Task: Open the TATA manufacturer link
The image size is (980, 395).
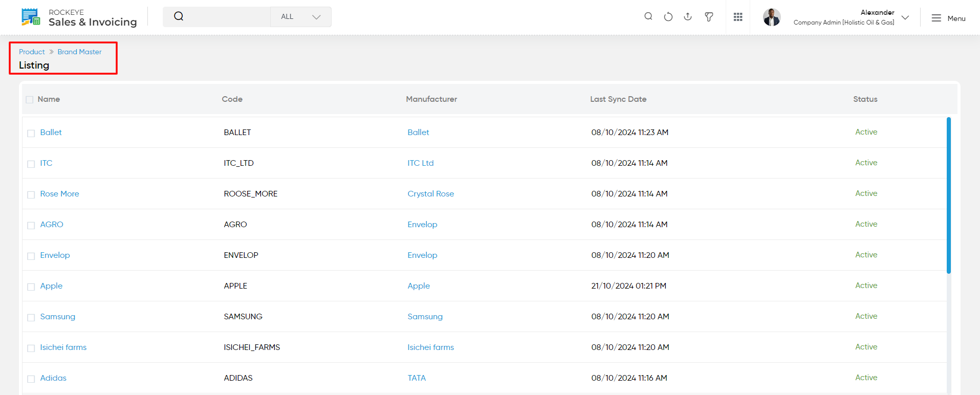Action: [417, 378]
